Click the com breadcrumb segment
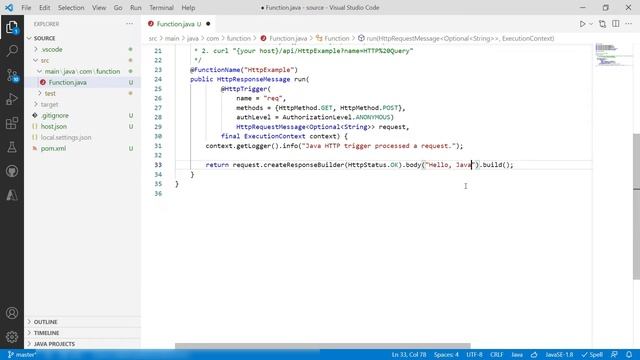The height and width of the screenshot is (360, 640). pos(212,38)
